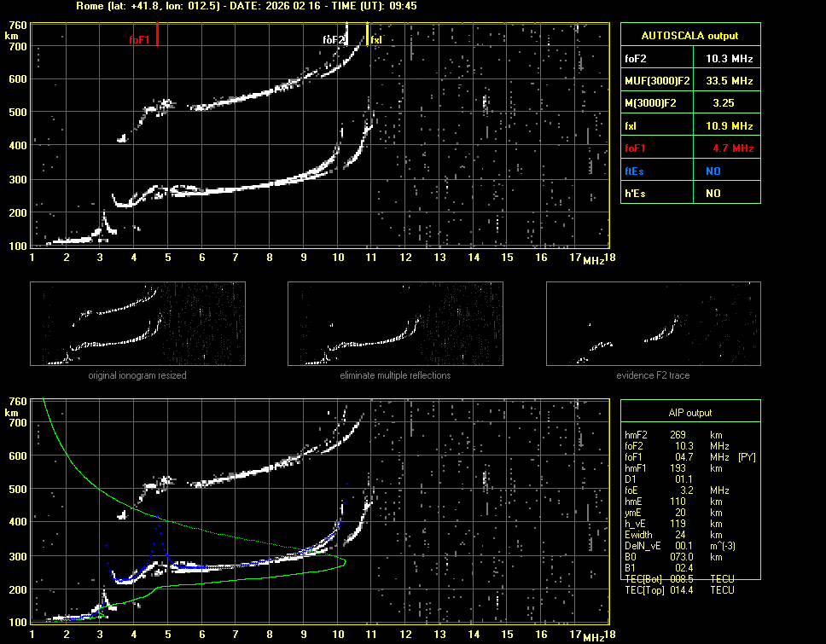Select the evidence F2 trace thumbnail
Screen dimensions: 826x644
point(654,324)
